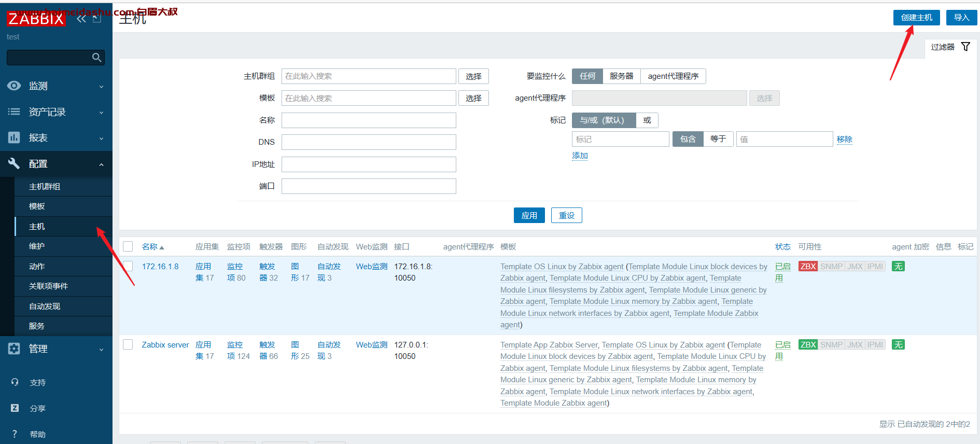Select 服务器 monitored-by option

(x=622, y=76)
